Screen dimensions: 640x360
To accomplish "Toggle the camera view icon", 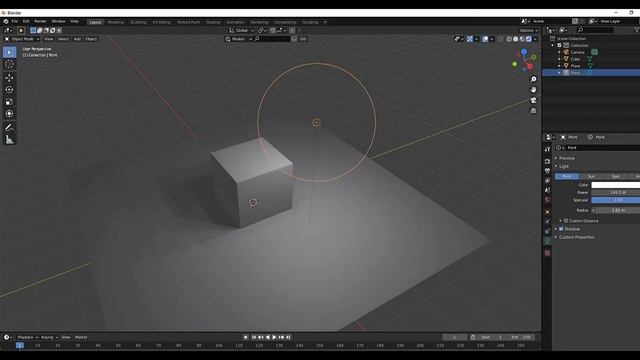I will [533, 100].
